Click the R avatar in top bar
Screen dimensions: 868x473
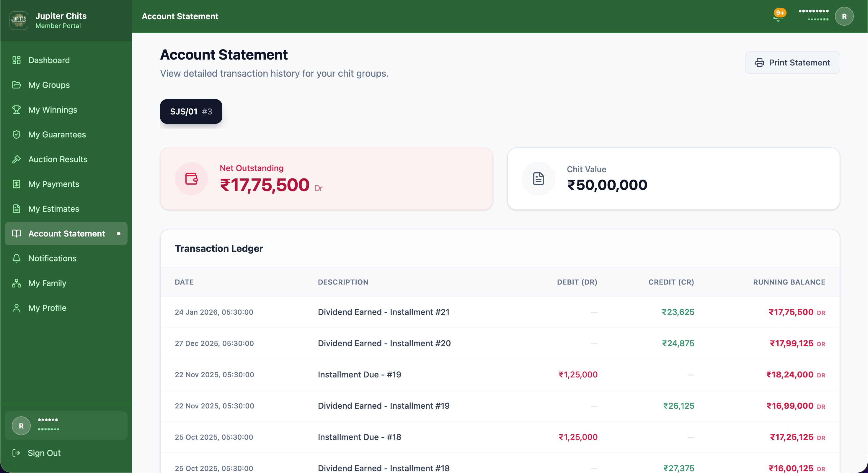tap(844, 16)
